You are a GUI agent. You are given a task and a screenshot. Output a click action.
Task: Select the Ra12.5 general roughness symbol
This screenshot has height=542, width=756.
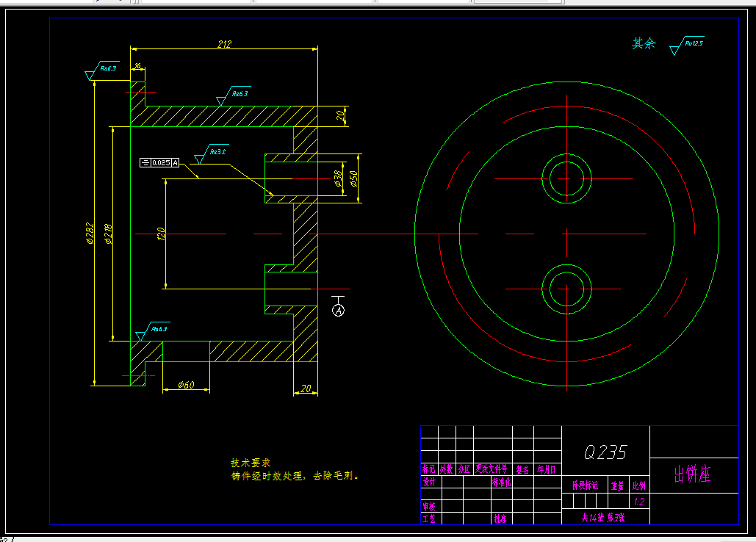pos(687,46)
